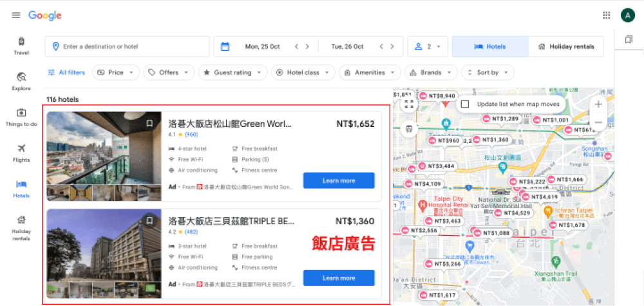The height and width of the screenshot is (306, 644).
Task: Click the 116 hotels count text
Action: 62,99
